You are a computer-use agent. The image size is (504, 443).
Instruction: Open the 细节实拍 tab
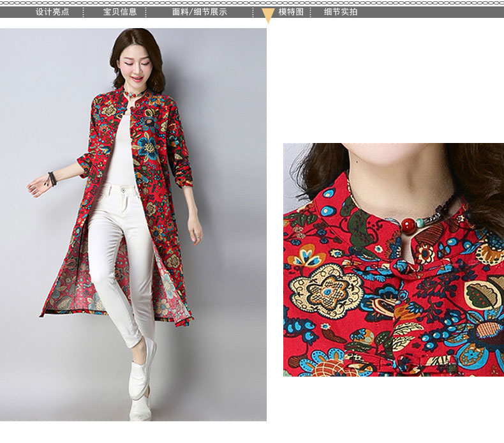(x=341, y=11)
